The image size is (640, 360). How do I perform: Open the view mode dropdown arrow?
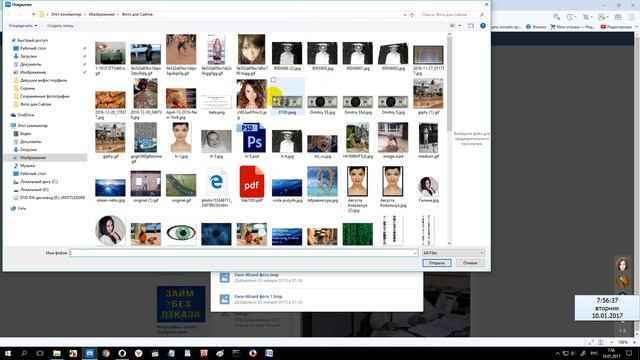(460, 26)
